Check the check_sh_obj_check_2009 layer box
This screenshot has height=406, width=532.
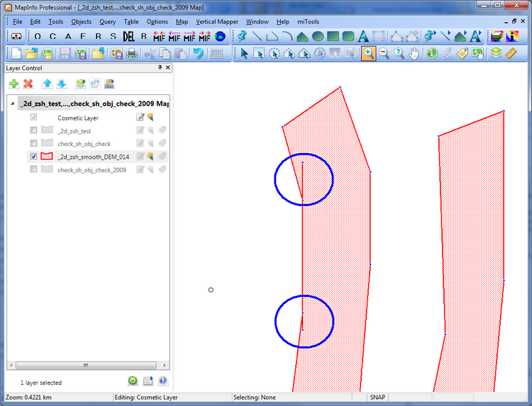[33, 169]
